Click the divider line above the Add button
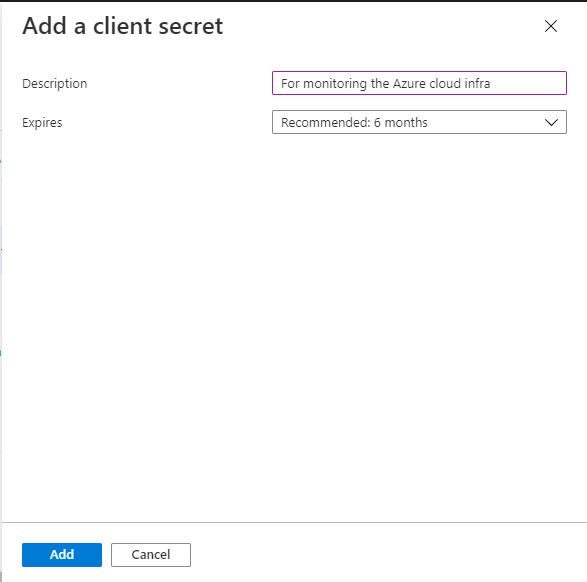The width and height of the screenshot is (587, 582). click(x=294, y=522)
